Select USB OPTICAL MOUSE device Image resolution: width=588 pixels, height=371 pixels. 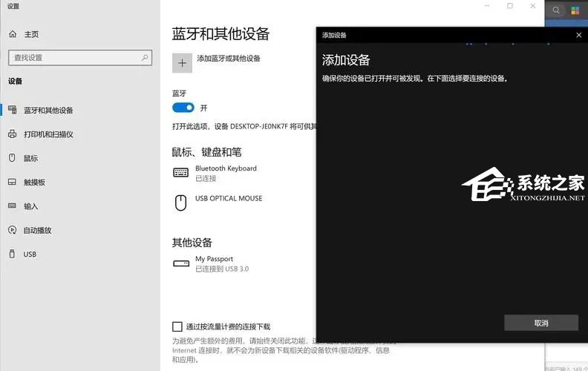pos(229,198)
